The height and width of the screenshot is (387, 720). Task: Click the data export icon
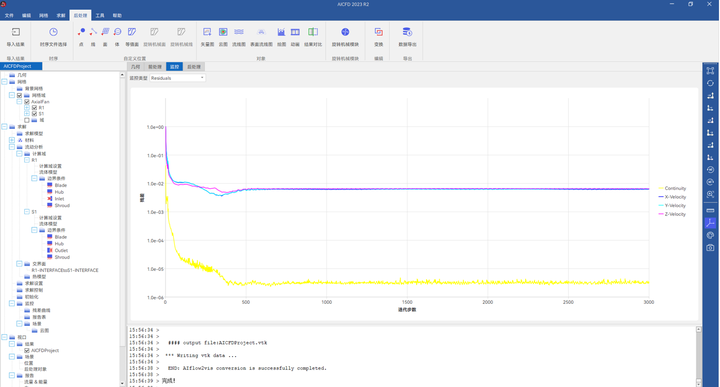(407, 32)
